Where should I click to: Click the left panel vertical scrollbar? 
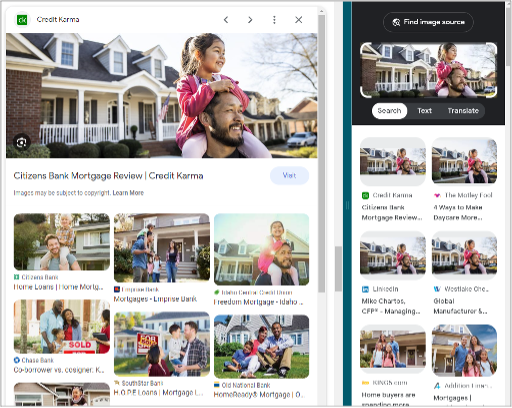coord(321,153)
